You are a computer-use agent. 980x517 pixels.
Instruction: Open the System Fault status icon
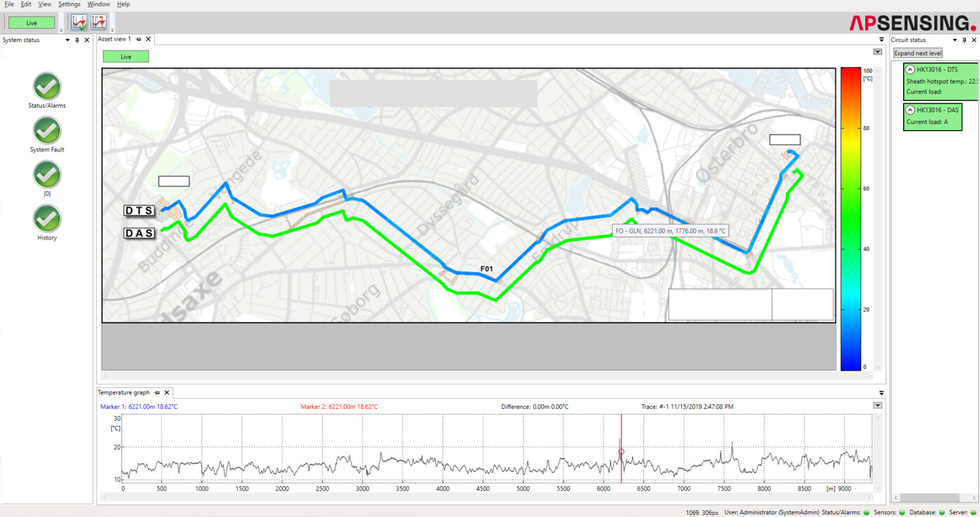(x=47, y=131)
